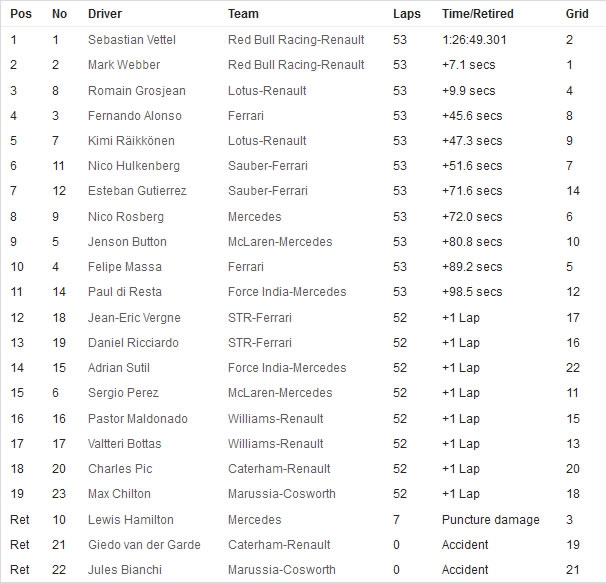
Task: Click the Driver column header
Action: point(105,14)
